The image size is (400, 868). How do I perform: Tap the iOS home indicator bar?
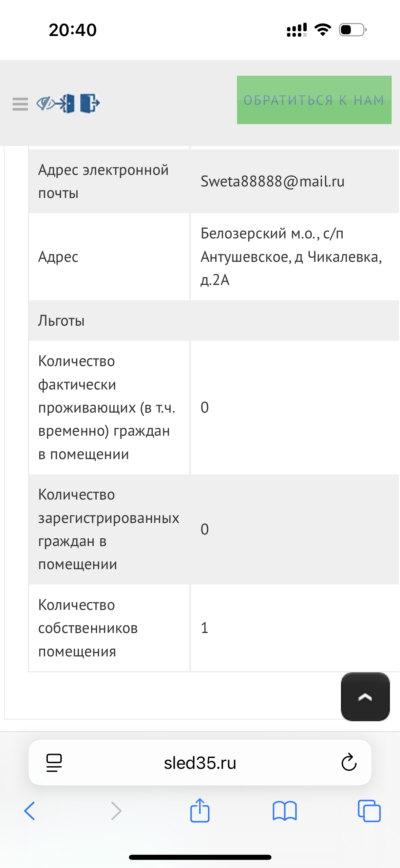pos(200,857)
